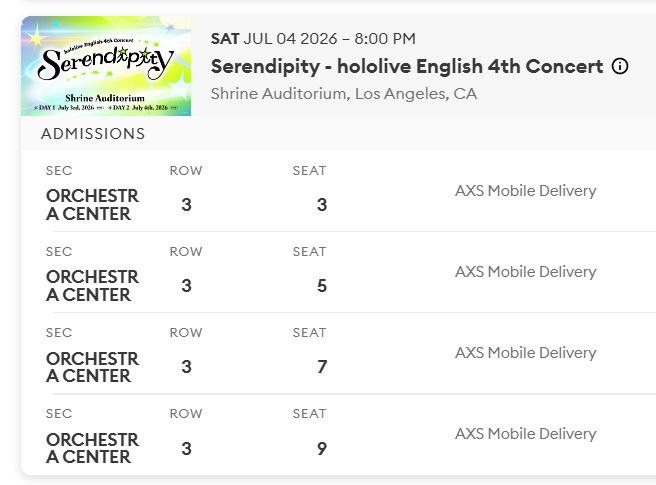
Task: Click the row number of the seat 9 ticket
Action: click(x=187, y=448)
